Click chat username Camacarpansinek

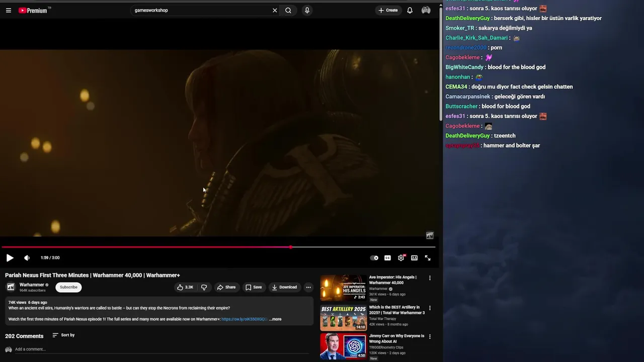point(467,97)
